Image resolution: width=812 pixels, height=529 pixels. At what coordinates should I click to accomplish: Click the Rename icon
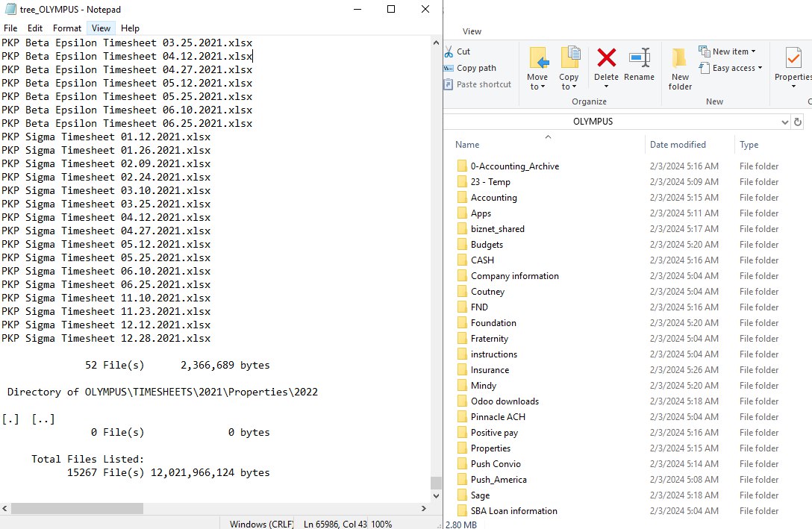tap(639, 60)
